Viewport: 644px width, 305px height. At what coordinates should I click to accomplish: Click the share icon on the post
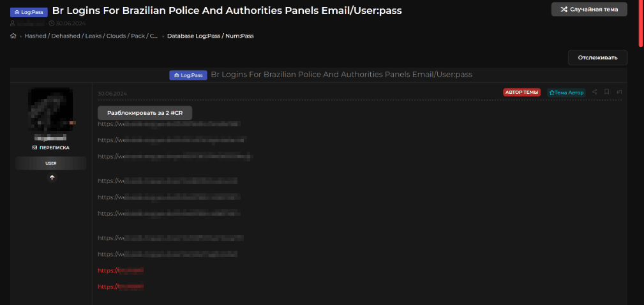pos(595,92)
